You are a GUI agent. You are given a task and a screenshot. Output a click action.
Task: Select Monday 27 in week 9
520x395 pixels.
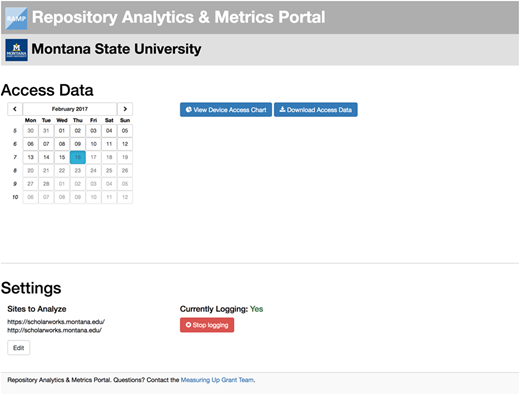pos(30,184)
